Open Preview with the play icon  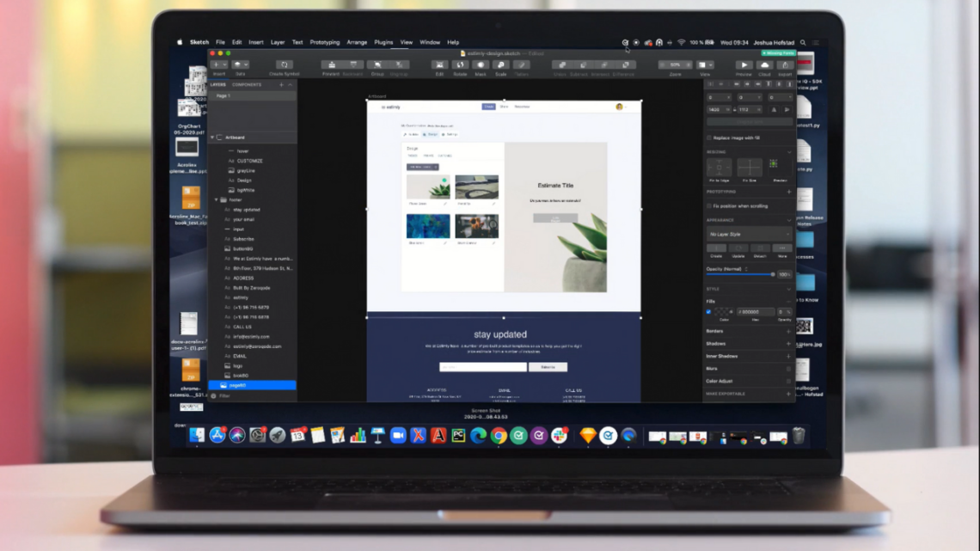(x=744, y=64)
